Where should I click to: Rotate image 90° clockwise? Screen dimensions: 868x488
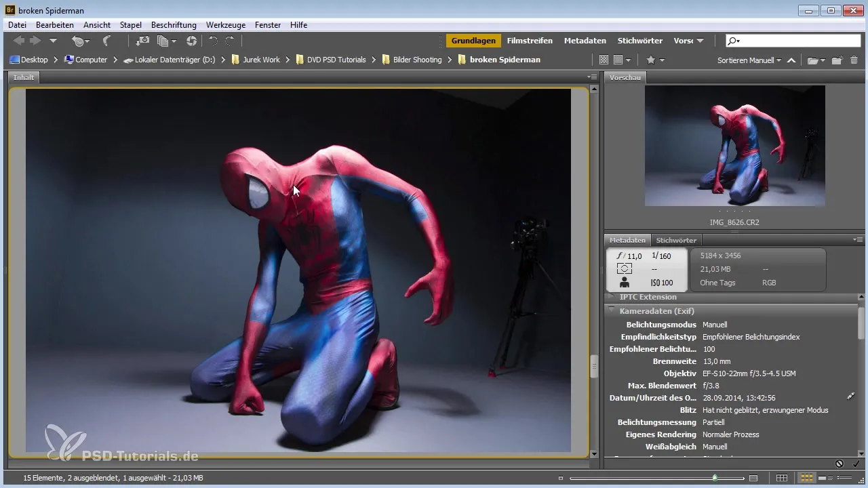pos(231,41)
